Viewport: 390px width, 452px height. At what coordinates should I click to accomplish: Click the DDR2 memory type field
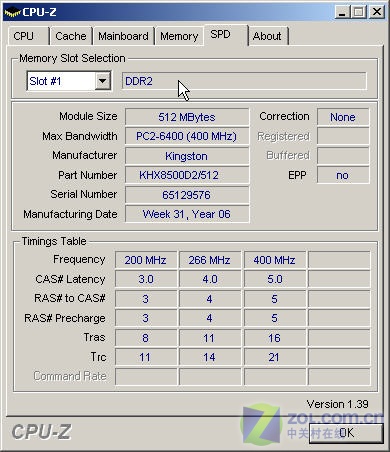244,81
